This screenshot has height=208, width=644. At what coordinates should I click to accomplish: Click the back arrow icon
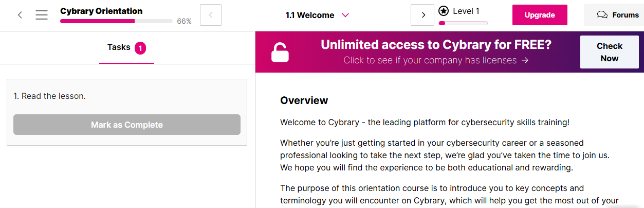click(20, 15)
